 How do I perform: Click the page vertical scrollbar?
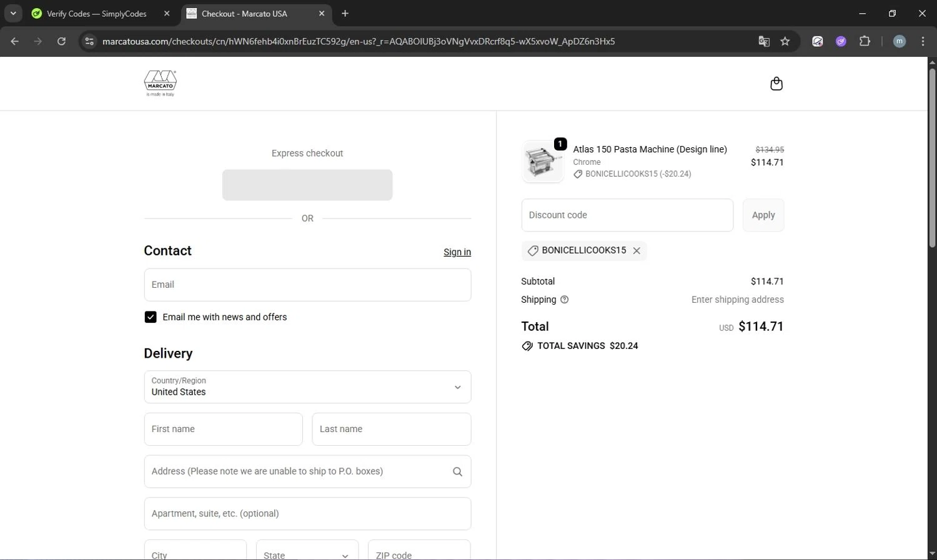(x=932, y=158)
